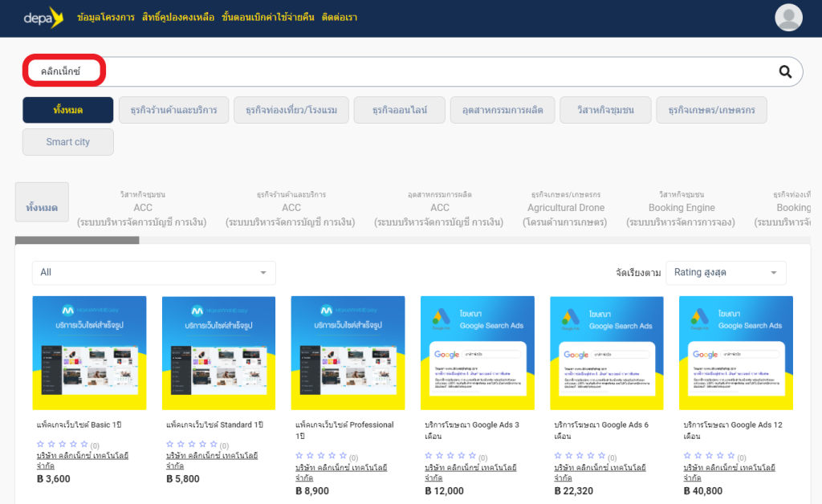
Task: Open the Google Ads 6 เดือน thumbnail
Action: (x=607, y=353)
